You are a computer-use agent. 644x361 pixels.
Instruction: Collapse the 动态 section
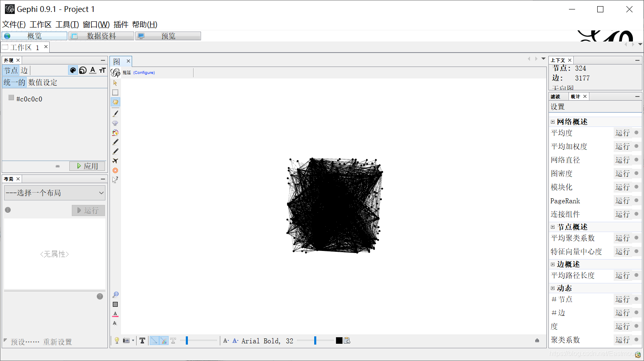click(x=553, y=288)
